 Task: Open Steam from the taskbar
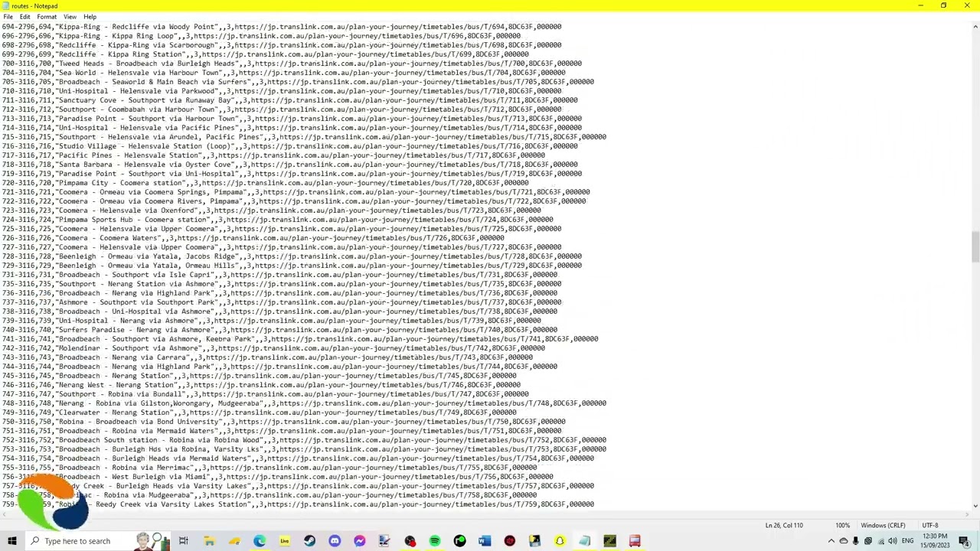[x=309, y=541]
